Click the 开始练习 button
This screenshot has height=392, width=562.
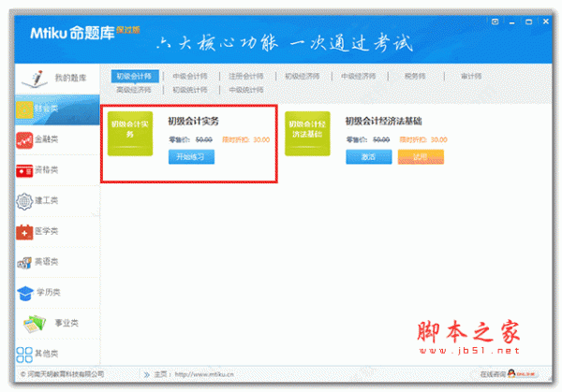191,157
